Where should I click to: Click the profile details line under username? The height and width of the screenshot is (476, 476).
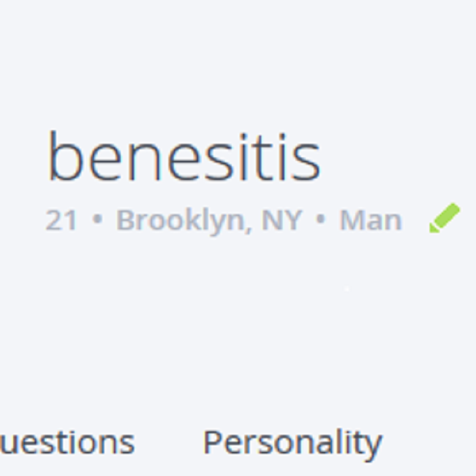[x=223, y=220]
